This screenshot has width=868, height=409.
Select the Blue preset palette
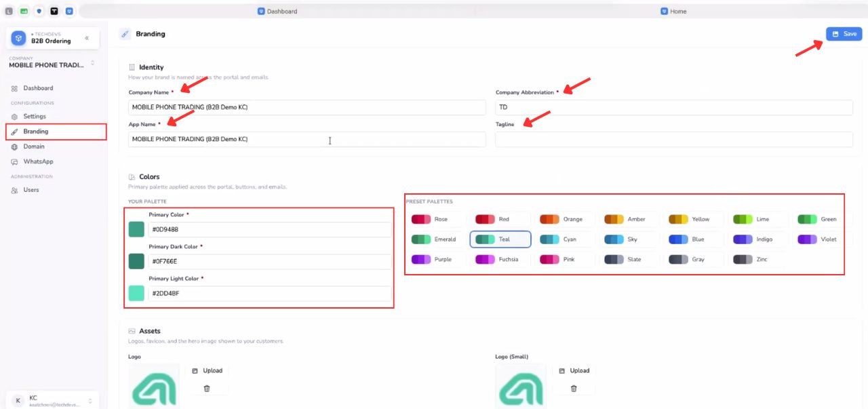pos(694,239)
